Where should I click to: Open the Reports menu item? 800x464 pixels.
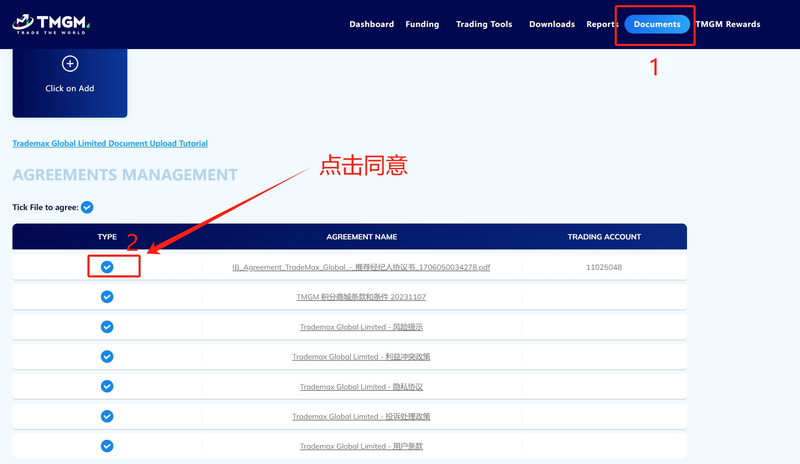602,24
